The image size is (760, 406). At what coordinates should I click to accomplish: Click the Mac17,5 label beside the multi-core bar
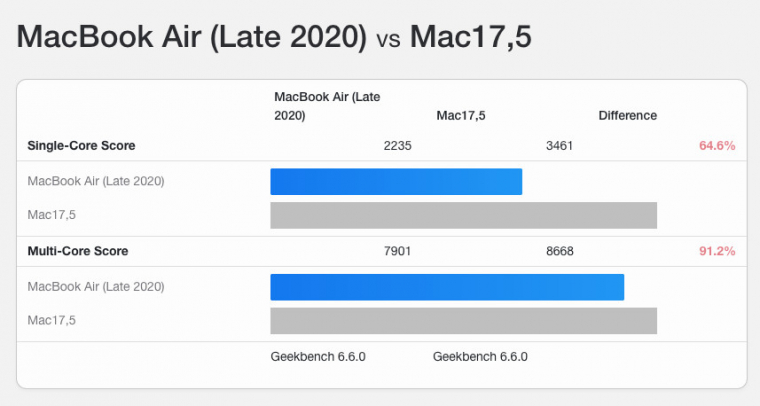(52, 320)
